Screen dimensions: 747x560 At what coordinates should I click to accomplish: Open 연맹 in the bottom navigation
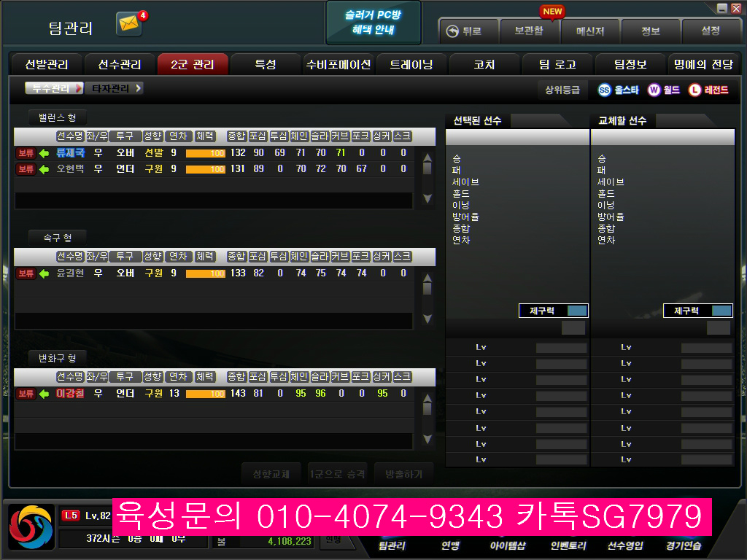click(x=450, y=545)
